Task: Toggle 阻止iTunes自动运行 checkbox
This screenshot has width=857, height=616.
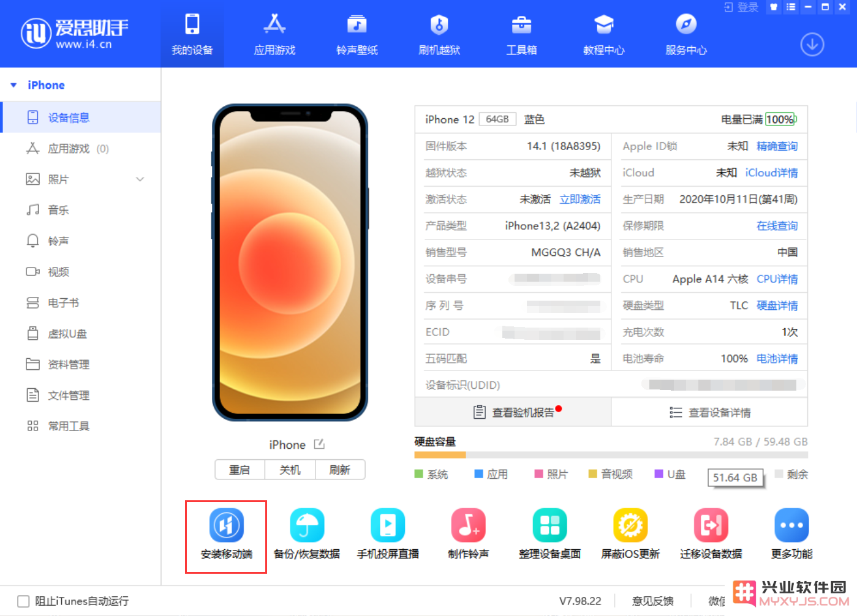Action: pyautogui.click(x=23, y=601)
